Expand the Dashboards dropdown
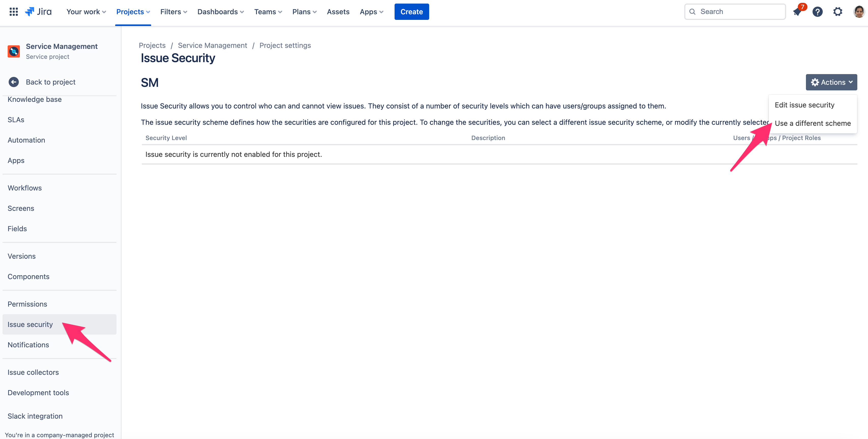 [x=220, y=12]
